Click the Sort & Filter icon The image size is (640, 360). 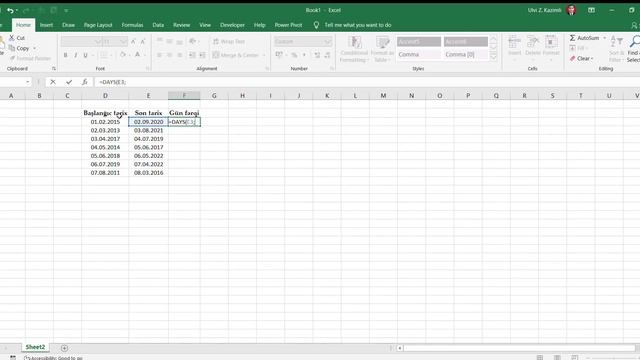click(x=616, y=41)
